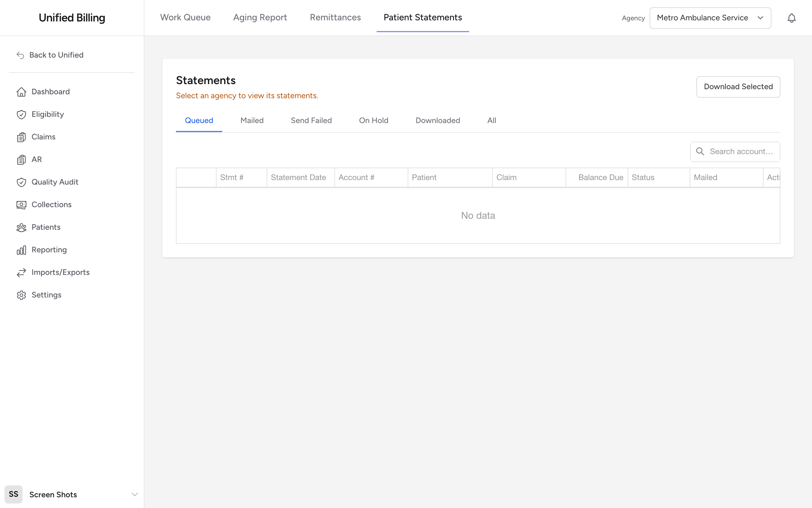Click the Patients group icon
The height and width of the screenshot is (508, 812).
21,227
